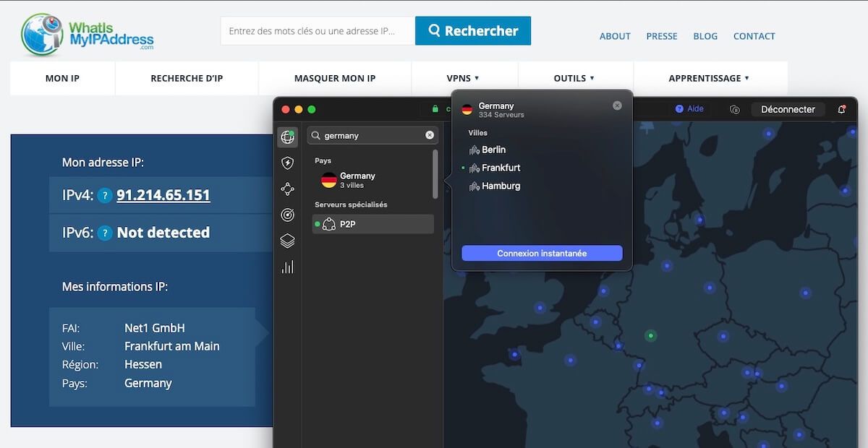868x448 pixels.
Task: Click the server list scrollbar
Action: tap(435, 173)
